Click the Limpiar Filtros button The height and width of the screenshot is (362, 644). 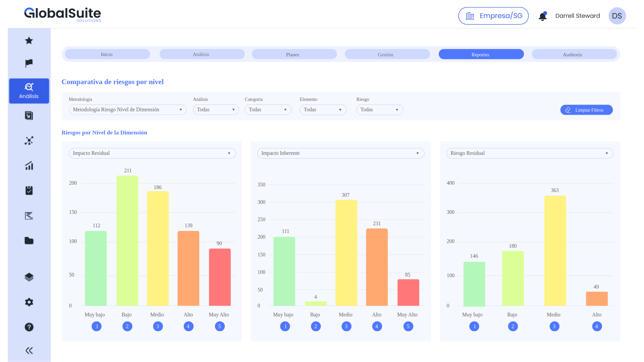(x=586, y=110)
